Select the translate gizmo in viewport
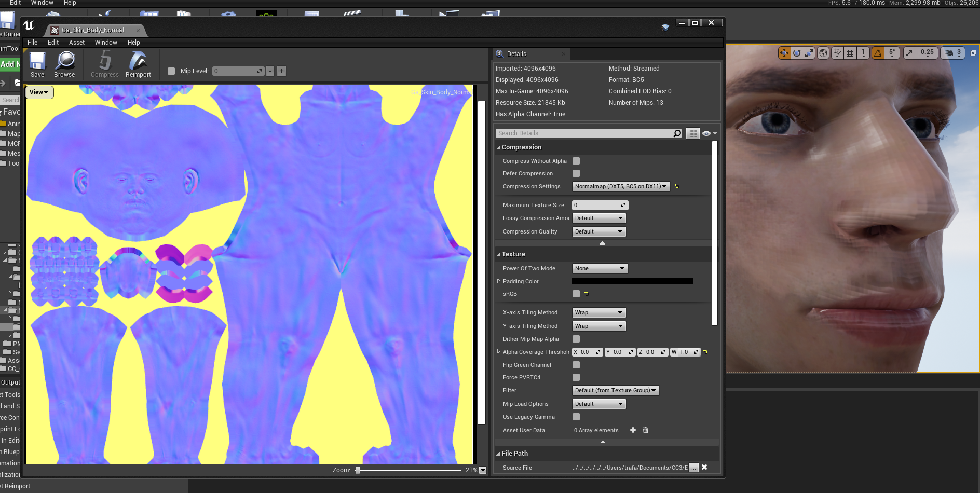The width and height of the screenshot is (980, 493). click(x=784, y=53)
